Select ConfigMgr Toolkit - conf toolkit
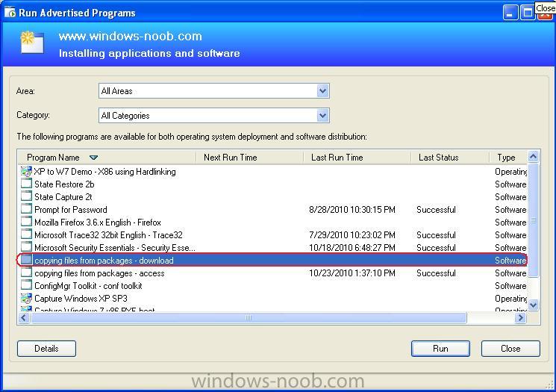 [88, 286]
